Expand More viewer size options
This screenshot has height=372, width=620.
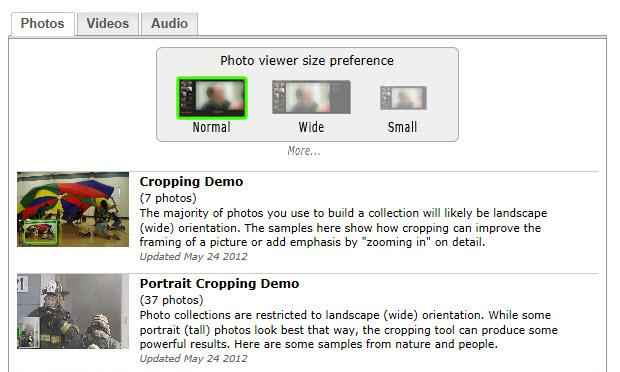click(304, 151)
